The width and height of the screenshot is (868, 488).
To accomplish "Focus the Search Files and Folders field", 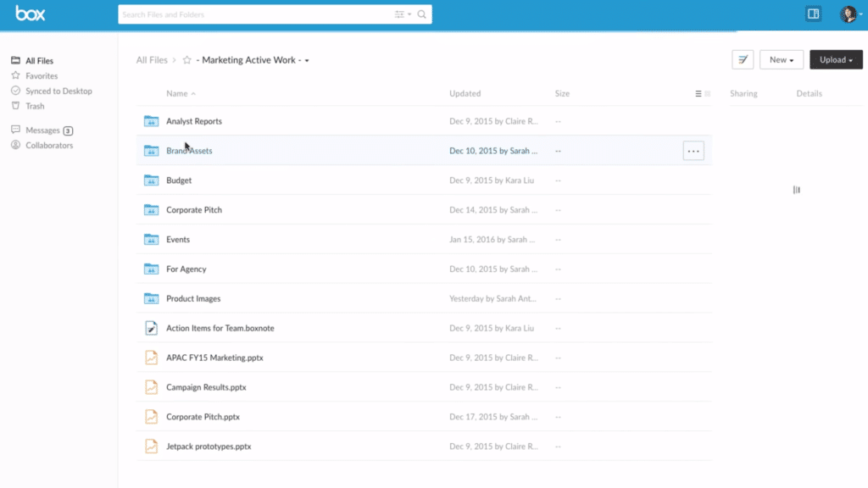I will coord(254,14).
